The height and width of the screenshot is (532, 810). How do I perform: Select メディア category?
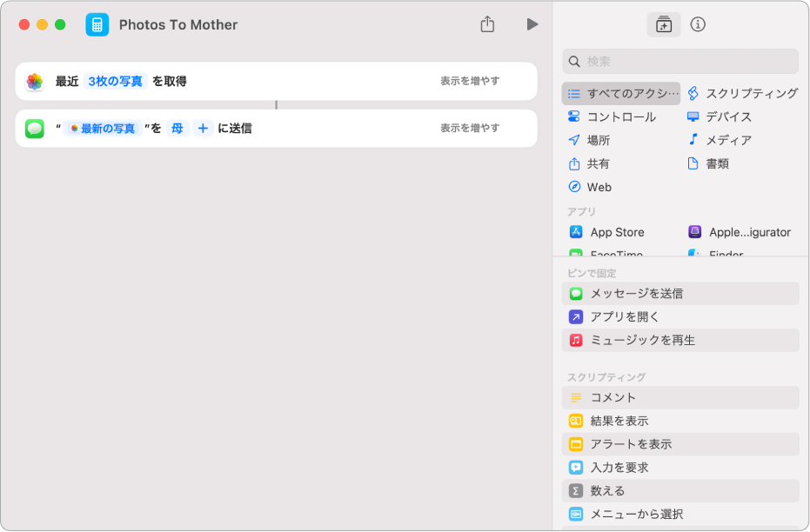[x=719, y=140]
